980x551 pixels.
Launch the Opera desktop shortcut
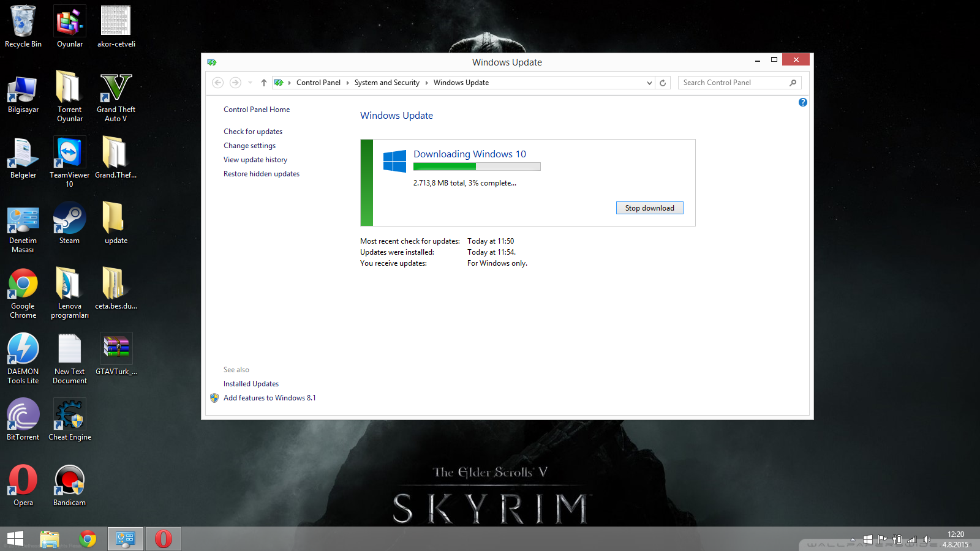(23, 485)
